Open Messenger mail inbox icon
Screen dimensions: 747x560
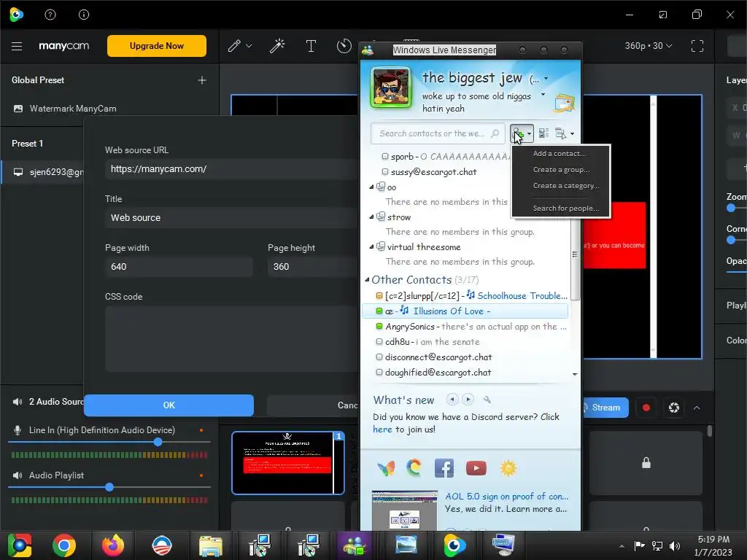click(564, 103)
